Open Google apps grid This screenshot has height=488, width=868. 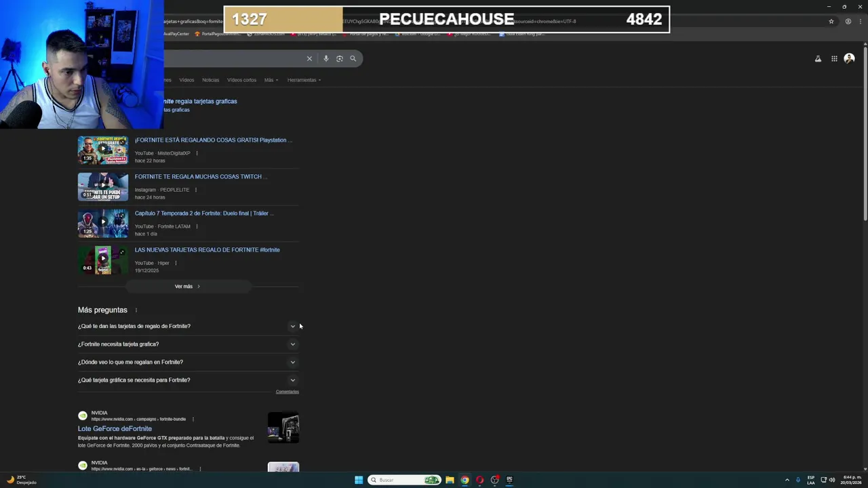(x=834, y=59)
